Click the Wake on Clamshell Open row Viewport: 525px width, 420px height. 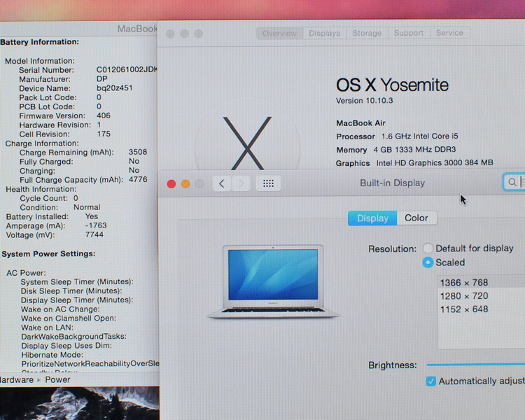pos(69,318)
